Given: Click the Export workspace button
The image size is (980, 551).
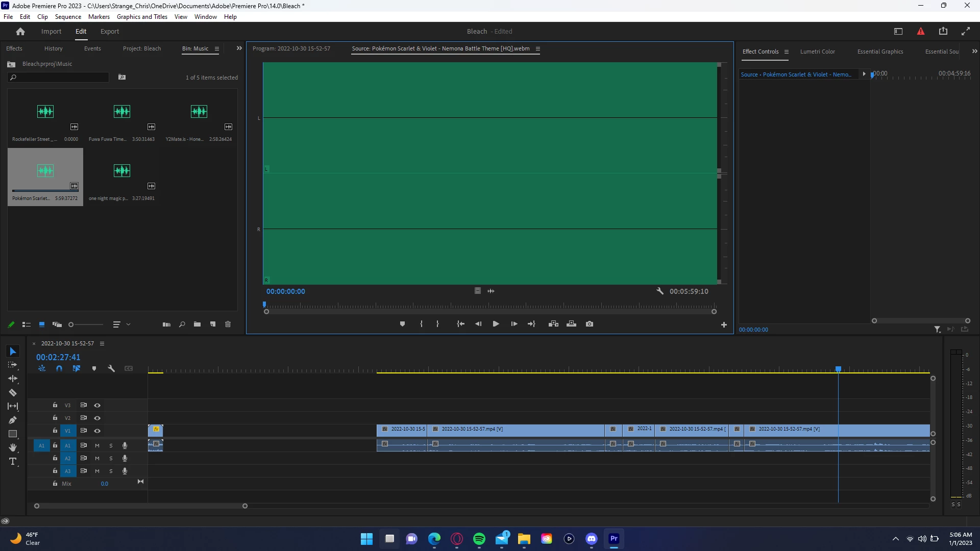Looking at the screenshot, I should tap(109, 32).
